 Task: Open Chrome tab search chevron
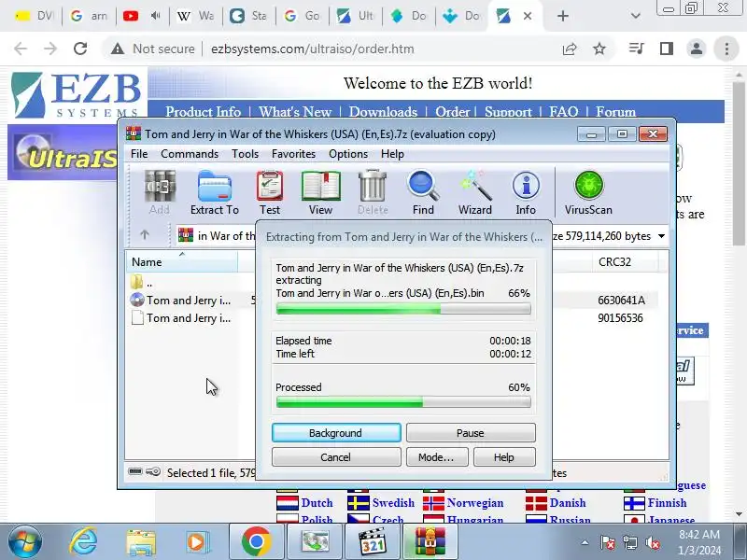click(x=635, y=16)
